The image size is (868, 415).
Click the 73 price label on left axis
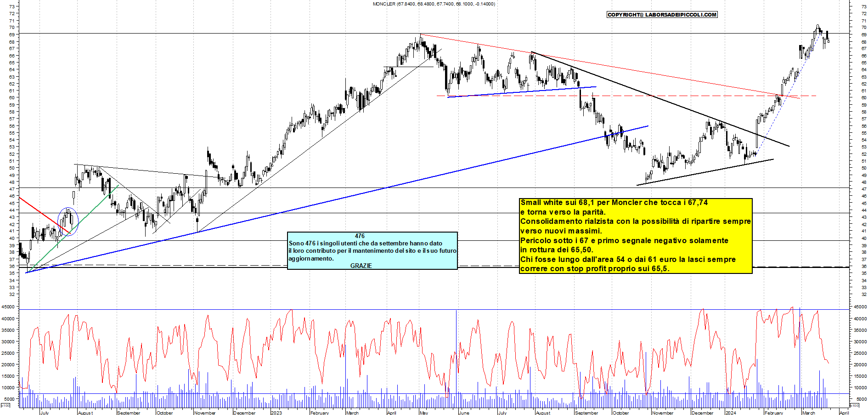click(x=12, y=6)
